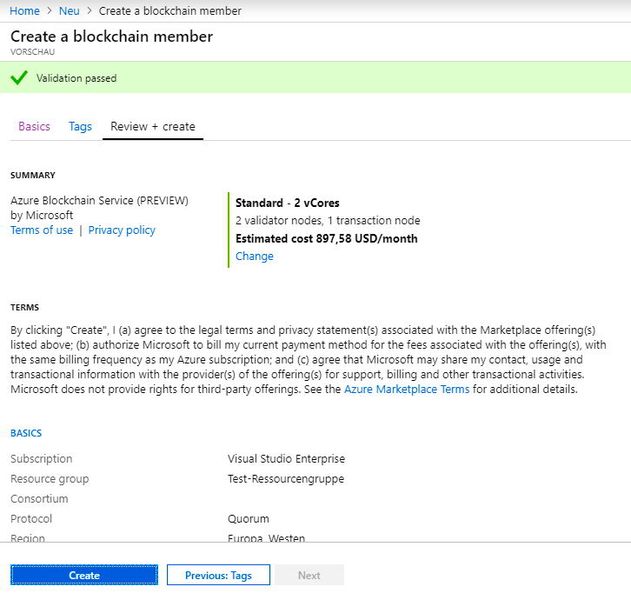
Task: Click 'Create a blockchain member' breadcrumb text
Action: (x=170, y=11)
